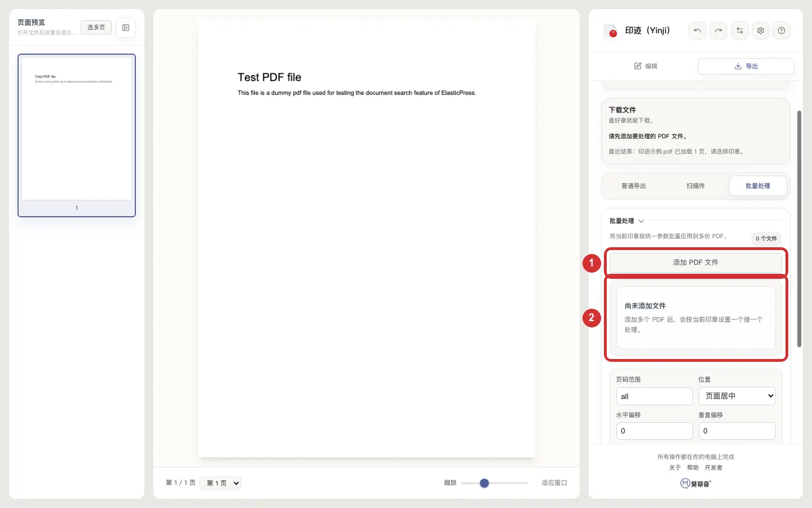812x508 pixels.
Task: Open the 关于 link
Action: [675, 467]
